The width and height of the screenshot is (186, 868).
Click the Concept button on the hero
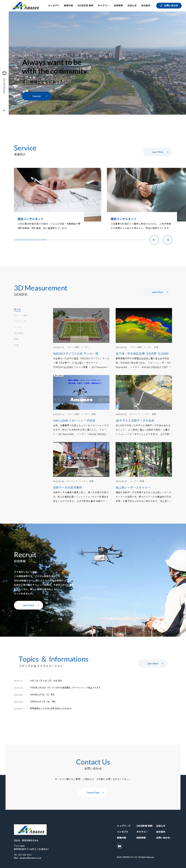click(x=37, y=96)
